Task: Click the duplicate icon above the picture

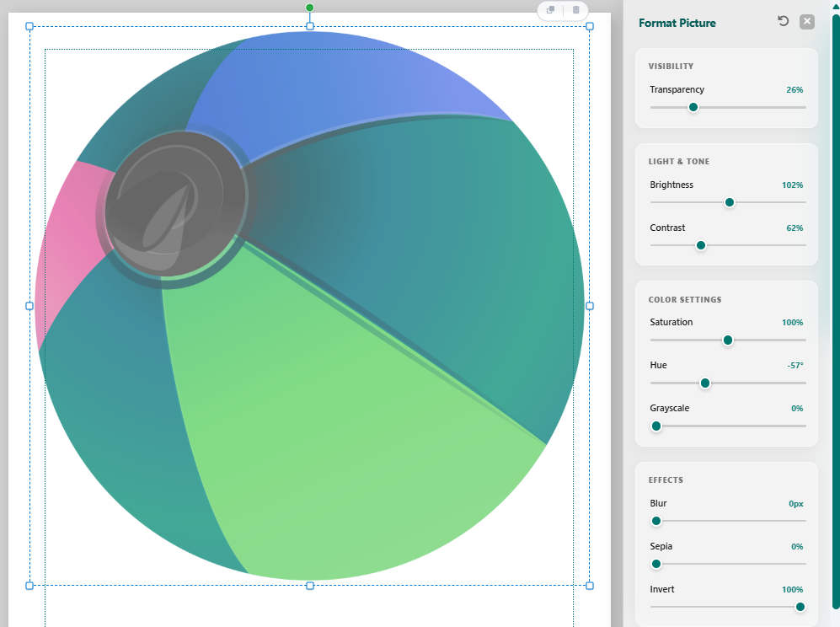Action: click(550, 9)
